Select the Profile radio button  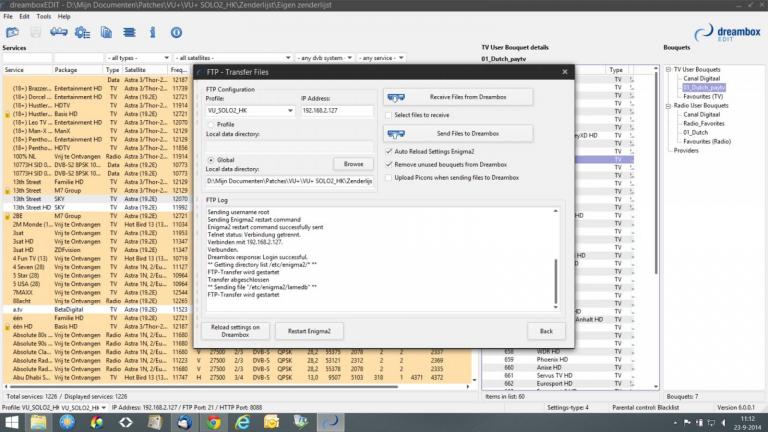[211, 124]
